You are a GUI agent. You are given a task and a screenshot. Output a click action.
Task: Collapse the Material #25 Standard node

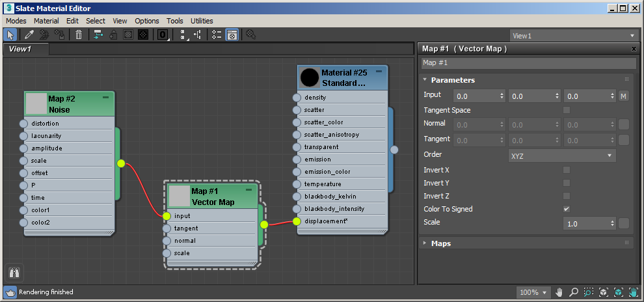[379, 72]
